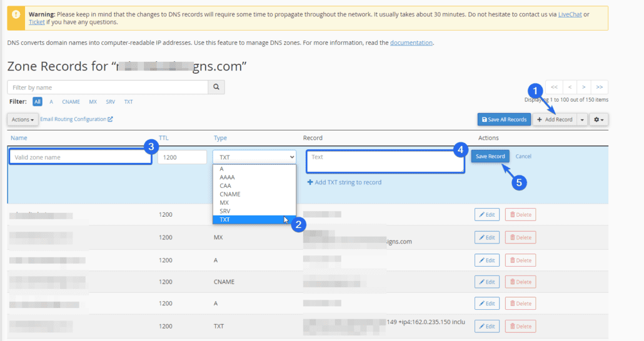Click the Save Record button
Viewport: 644px width, 341px height.
point(490,156)
